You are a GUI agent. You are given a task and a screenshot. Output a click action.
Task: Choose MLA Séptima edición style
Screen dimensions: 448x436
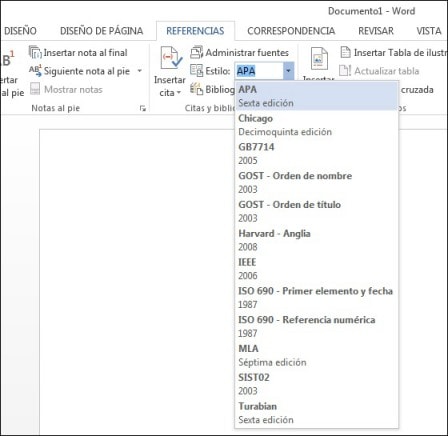[317, 355]
